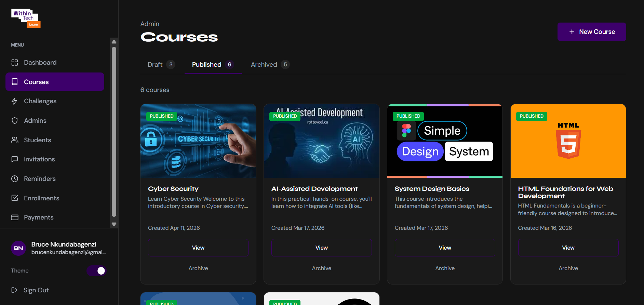The image size is (644, 305).
Task: Click the PUBLISHED badge on Cyber Security
Action: click(x=162, y=116)
